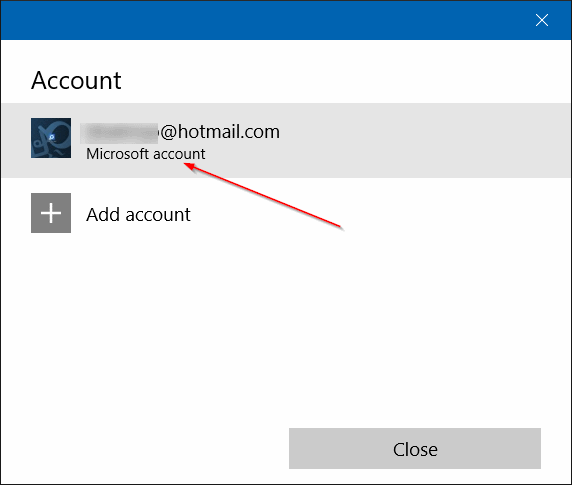The width and height of the screenshot is (572, 485).
Task: Click the Account dialog heading
Action: (76, 80)
